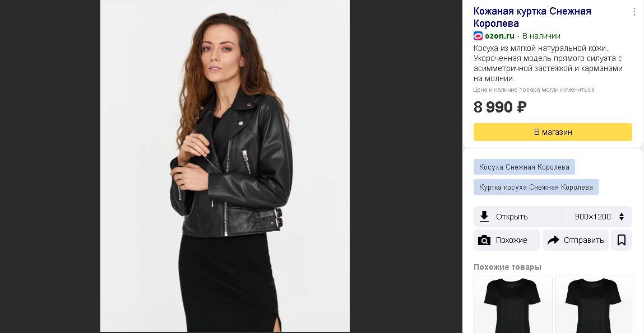Save image with the bookmark icon
Screen dimensions: 644x333
click(x=622, y=240)
